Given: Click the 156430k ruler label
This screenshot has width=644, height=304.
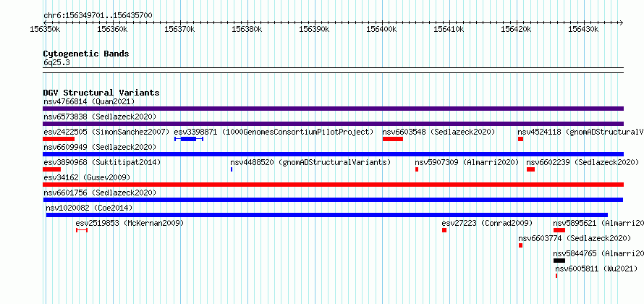Looking at the screenshot, I should 584,30.
